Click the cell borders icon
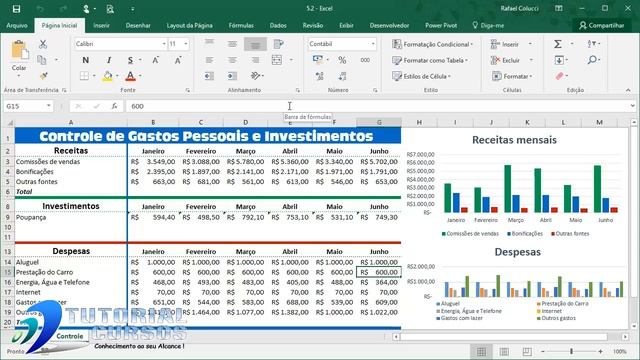Viewport: 640px width, 360px height. [x=84, y=76]
